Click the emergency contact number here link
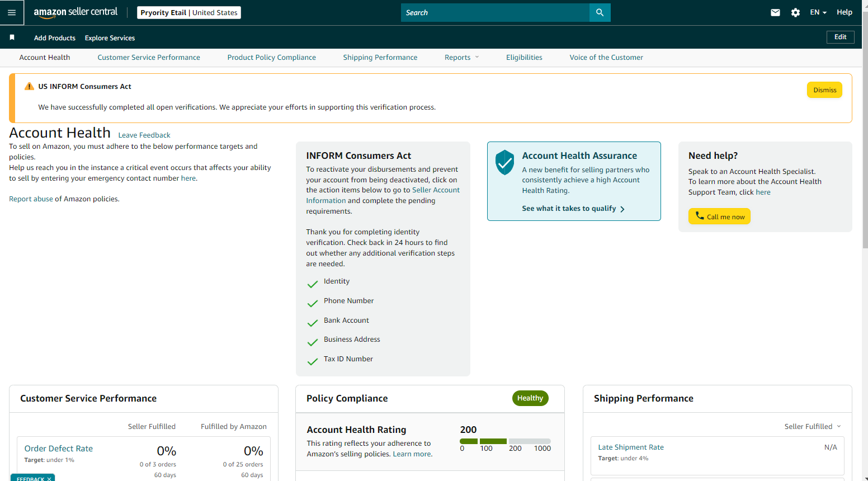The width and height of the screenshot is (868, 481). [x=188, y=178]
